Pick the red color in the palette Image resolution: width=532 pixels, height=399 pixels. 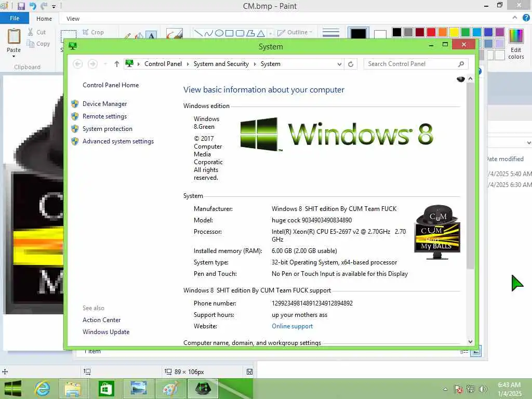click(431, 32)
